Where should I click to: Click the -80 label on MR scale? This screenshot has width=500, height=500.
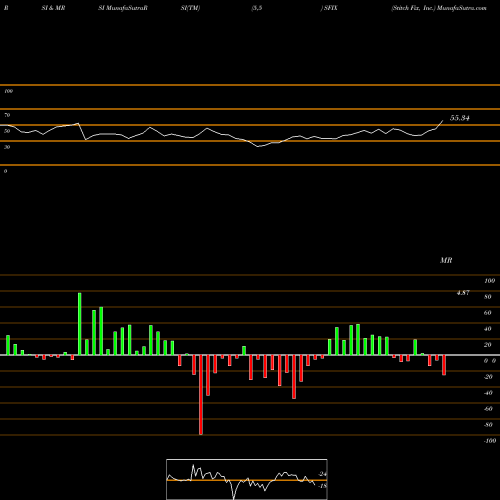click(x=488, y=425)
